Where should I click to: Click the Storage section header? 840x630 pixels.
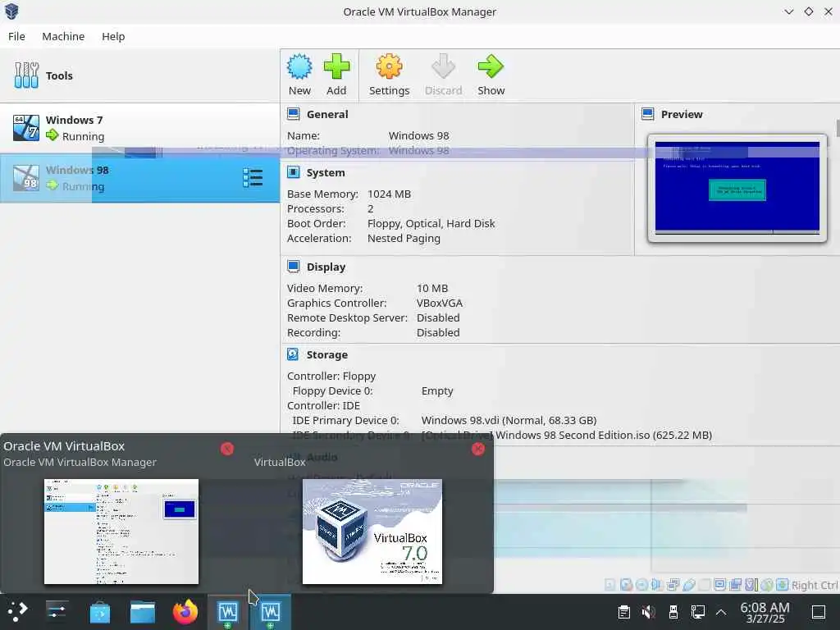pos(326,354)
